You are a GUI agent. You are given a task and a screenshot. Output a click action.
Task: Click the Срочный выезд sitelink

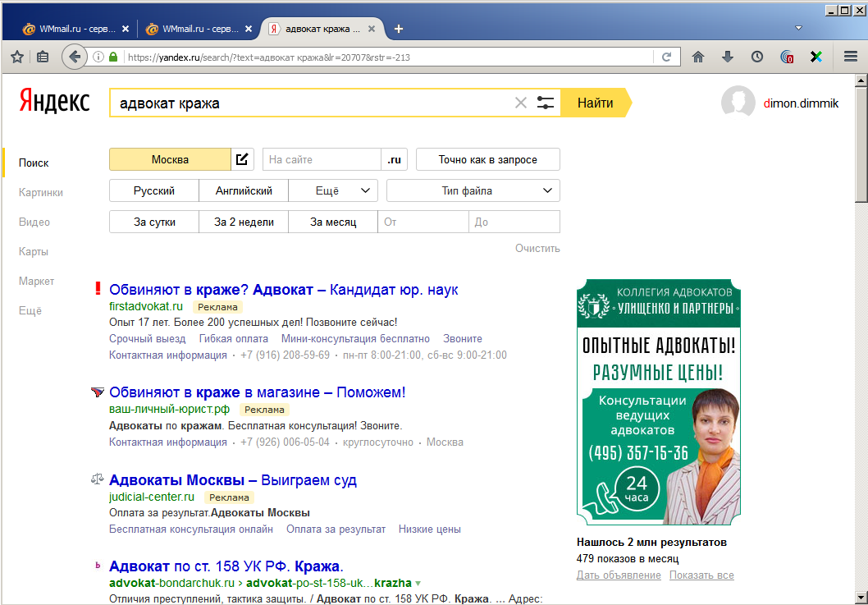click(147, 338)
